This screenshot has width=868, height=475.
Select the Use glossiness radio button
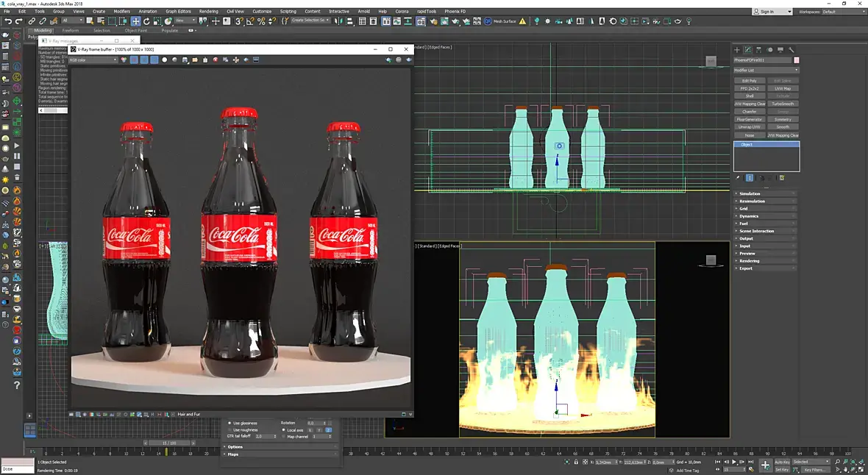(230, 423)
